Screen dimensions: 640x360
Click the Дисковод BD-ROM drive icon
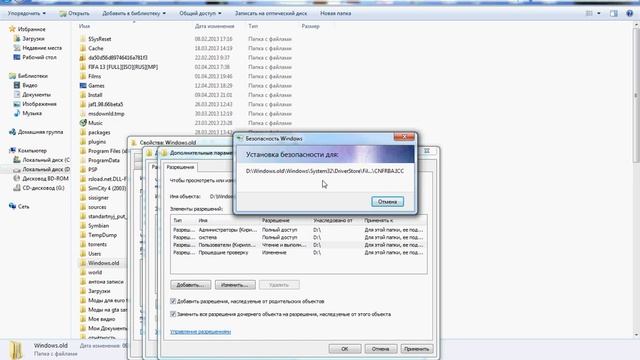click(17, 178)
